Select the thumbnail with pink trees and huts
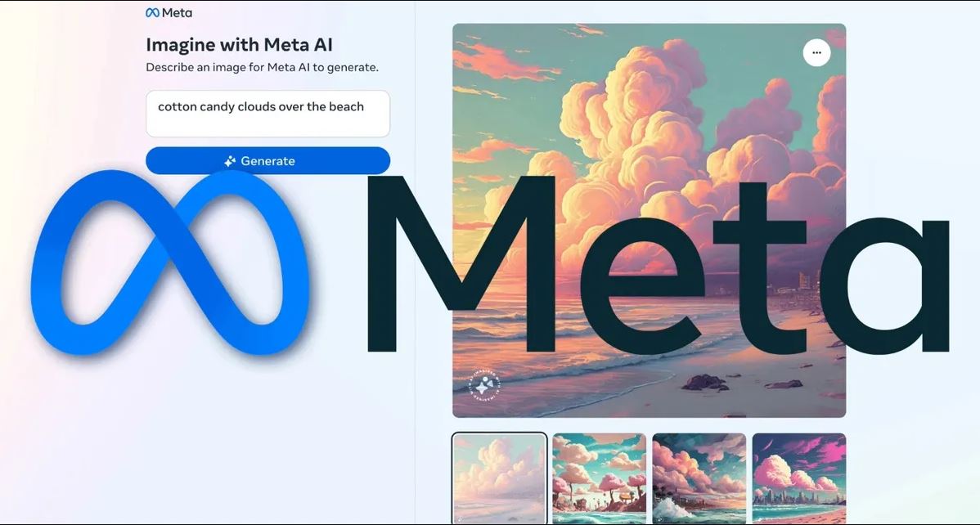Image resolution: width=980 pixels, height=525 pixels. coord(600,478)
